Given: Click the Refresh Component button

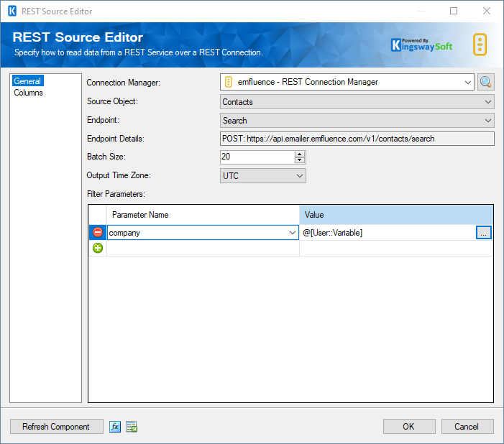Looking at the screenshot, I should (x=57, y=427).
